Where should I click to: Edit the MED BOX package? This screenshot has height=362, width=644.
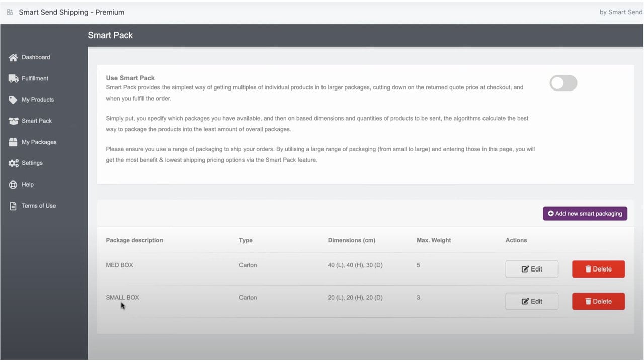point(532,269)
